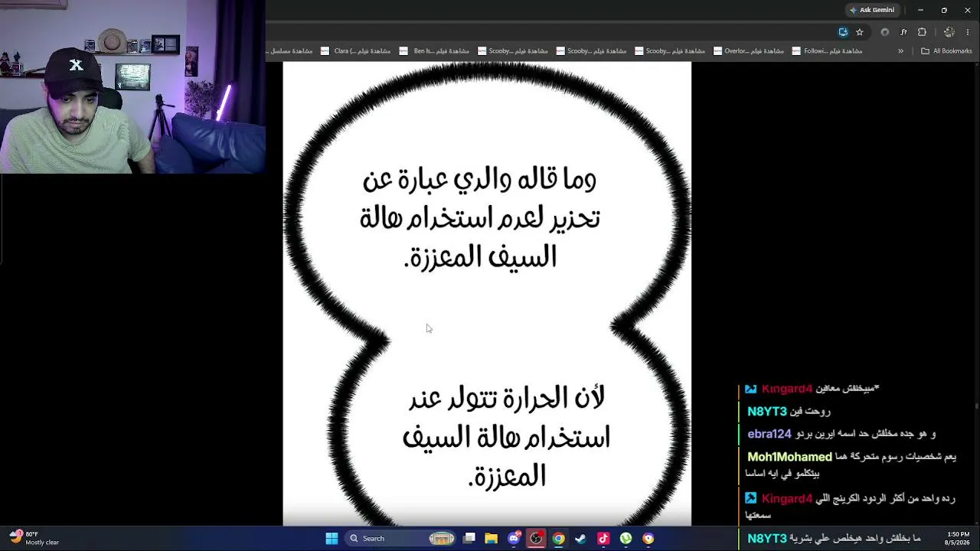Open the Extensions puzzle-piece menu
The width and height of the screenshot is (980, 551).
point(922,32)
